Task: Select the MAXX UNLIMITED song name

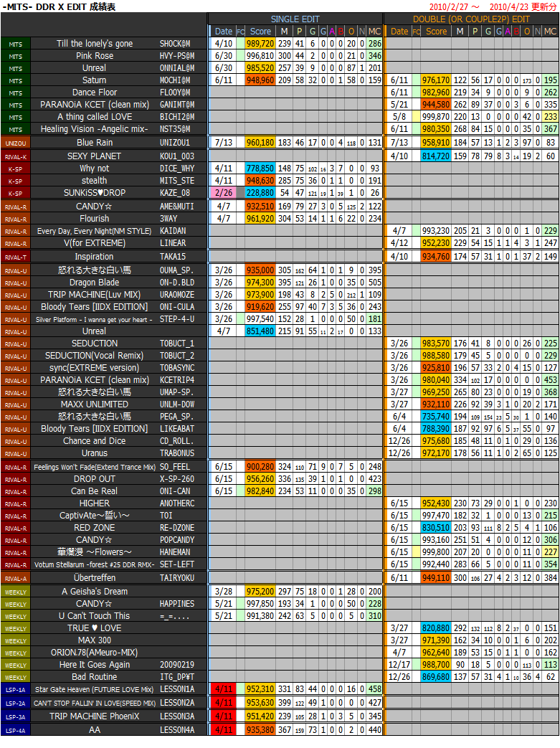Action: point(95,404)
